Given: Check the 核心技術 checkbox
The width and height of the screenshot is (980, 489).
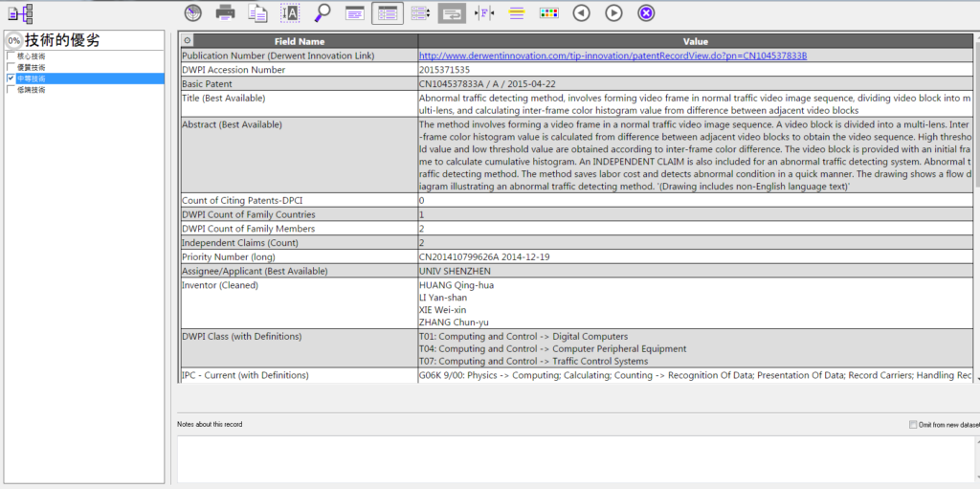Looking at the screenshot, I should [x=11, y=56].
